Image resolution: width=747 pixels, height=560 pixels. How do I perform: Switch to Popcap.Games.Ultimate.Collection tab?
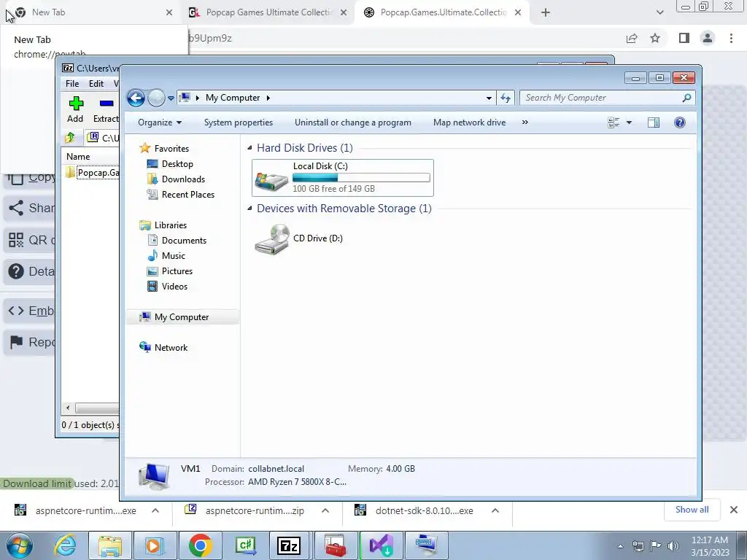[442, 12]
